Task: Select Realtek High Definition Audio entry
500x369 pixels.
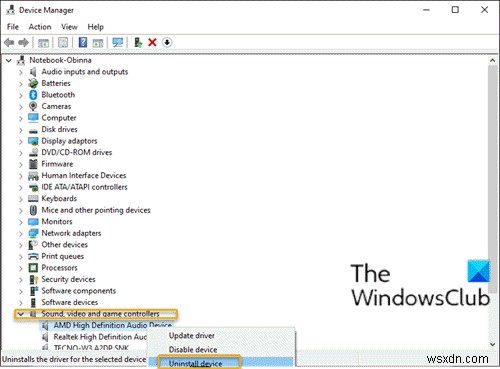Action: [x=100, y=337]
